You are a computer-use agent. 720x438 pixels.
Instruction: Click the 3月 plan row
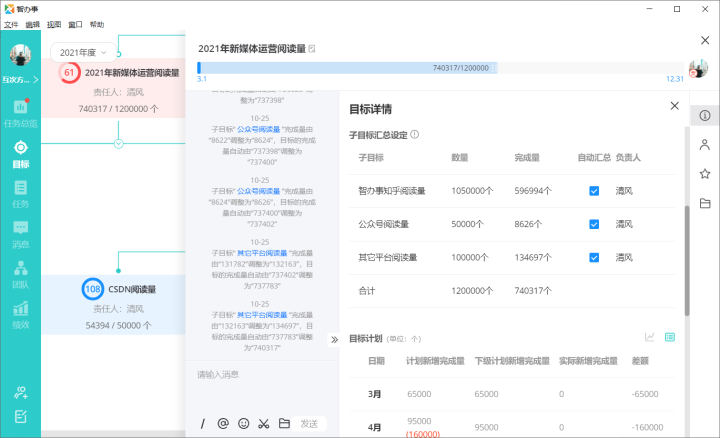512,394
